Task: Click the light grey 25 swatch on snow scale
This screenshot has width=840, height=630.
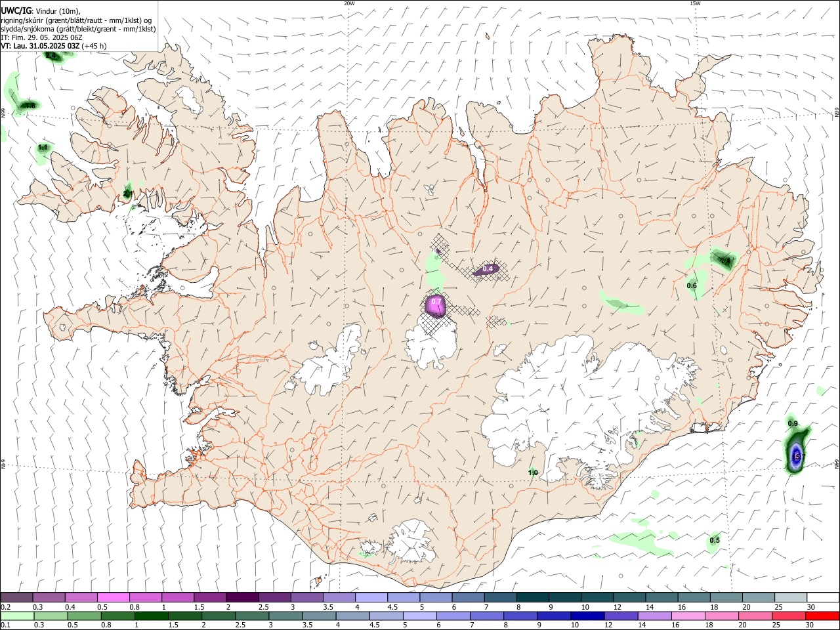Action: pyautogui.click(x=790, y=597)
